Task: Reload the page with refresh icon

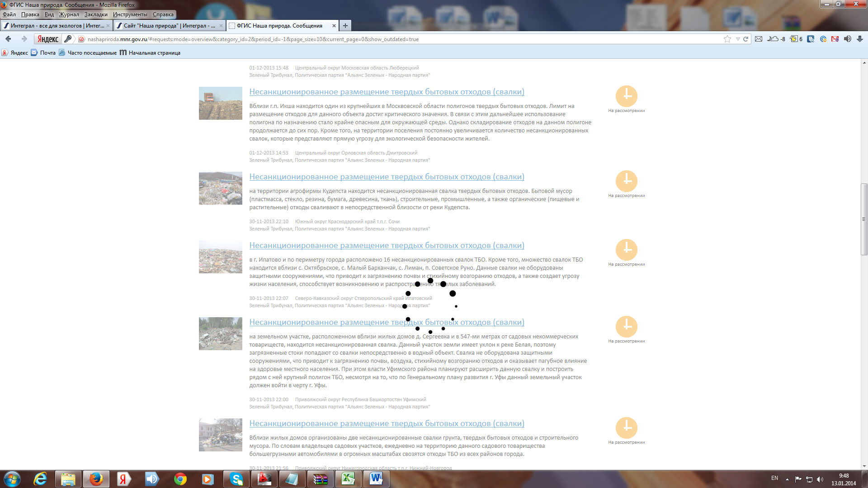Action: [746, 39]
